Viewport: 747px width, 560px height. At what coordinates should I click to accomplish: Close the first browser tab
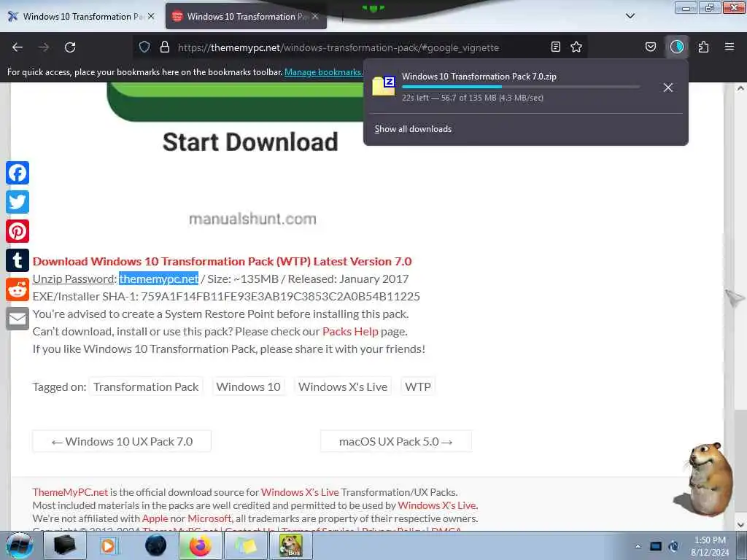click(151, 16)
